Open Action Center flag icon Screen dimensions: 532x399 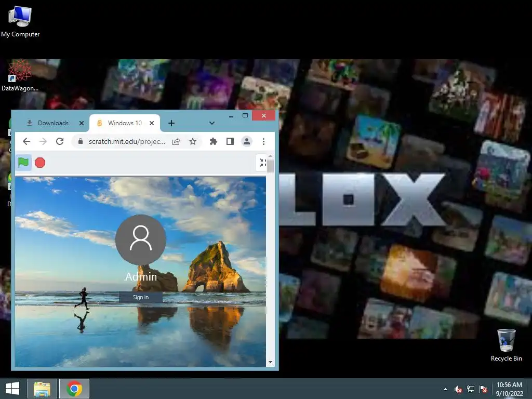click(x=483, y=389)
